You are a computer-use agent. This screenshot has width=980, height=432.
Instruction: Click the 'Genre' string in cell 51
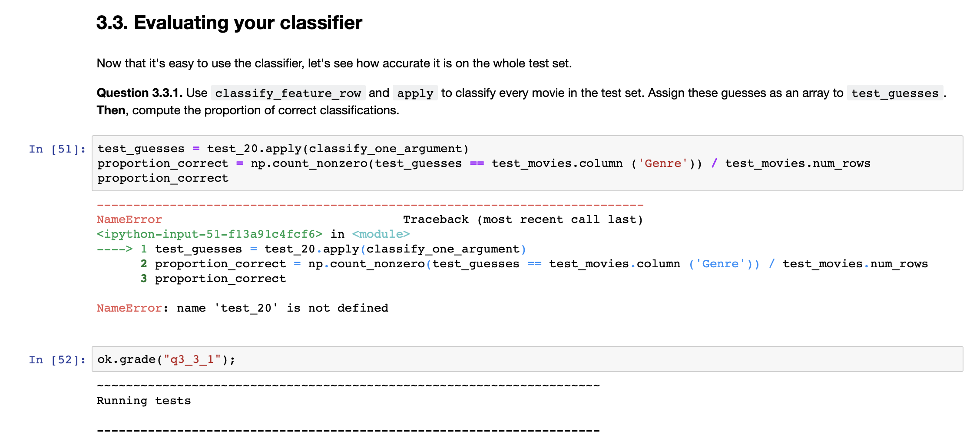[663, 163]
